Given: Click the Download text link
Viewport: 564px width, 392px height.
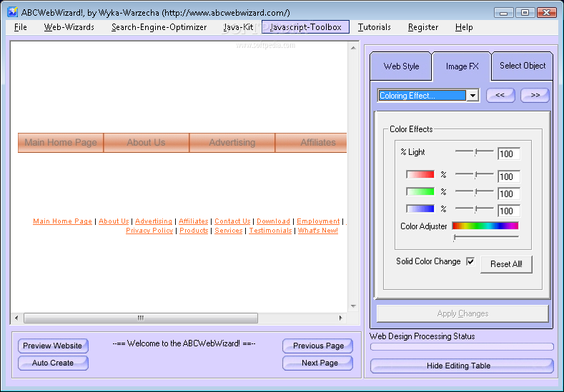Looking at the screenshot, I should pyautogui.click(x=273, y=221).
